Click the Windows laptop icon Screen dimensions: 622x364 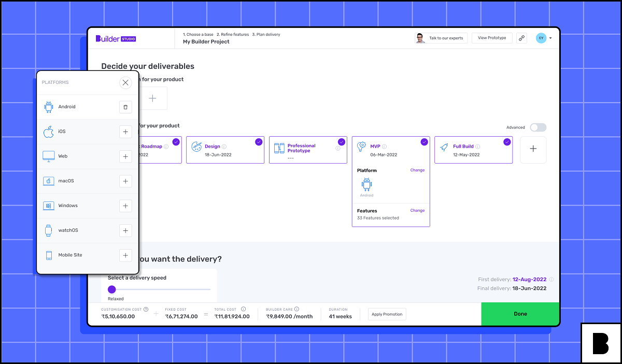(49, 206)
